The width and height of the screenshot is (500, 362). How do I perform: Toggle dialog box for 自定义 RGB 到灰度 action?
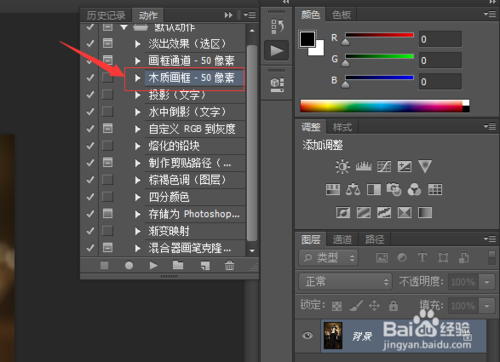click(x=107, y=128)
